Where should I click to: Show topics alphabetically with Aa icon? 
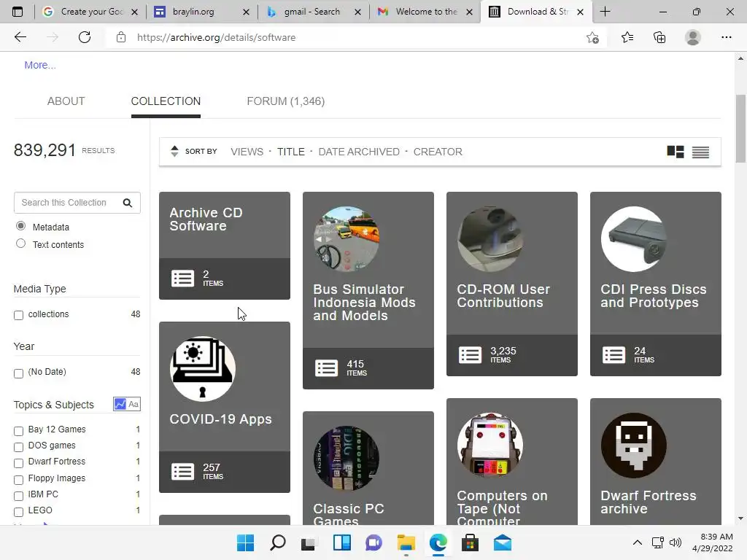[133, 404]
